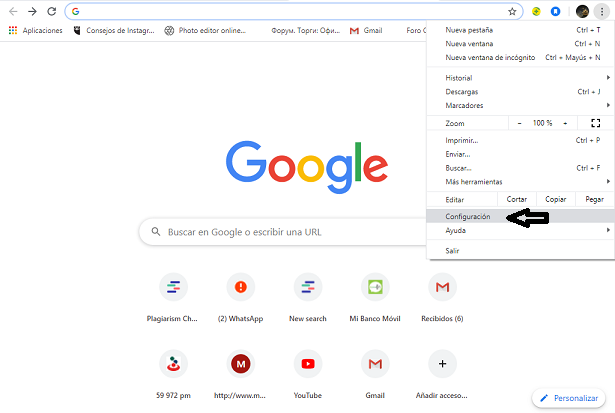Decrease zoom with the minus button
Screen dimensions: 615x413
pos(519,123)
